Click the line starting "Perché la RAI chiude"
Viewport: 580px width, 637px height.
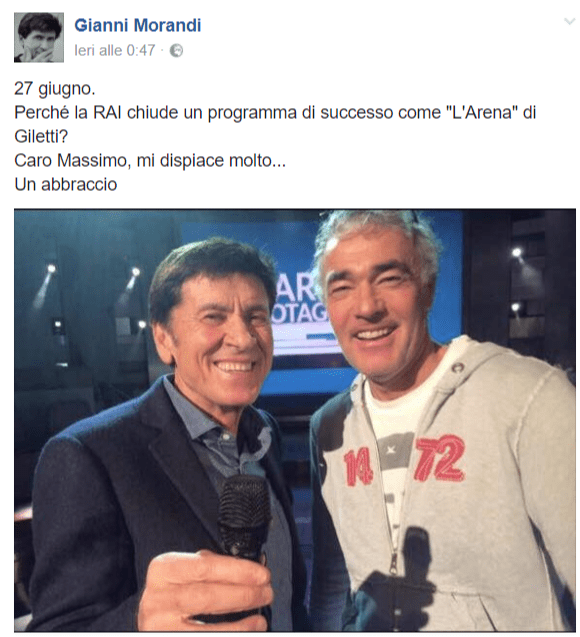(275, 113)
